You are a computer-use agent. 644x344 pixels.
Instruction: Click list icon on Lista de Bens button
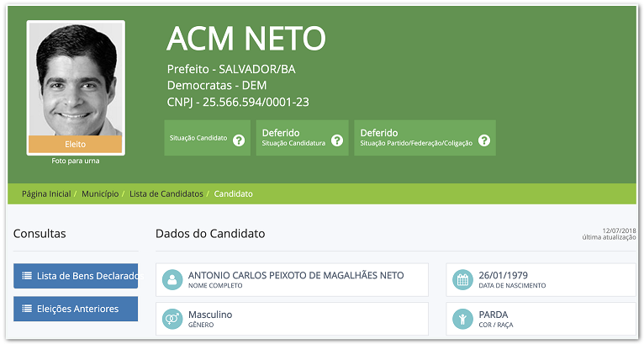click(x=27, y=275)
